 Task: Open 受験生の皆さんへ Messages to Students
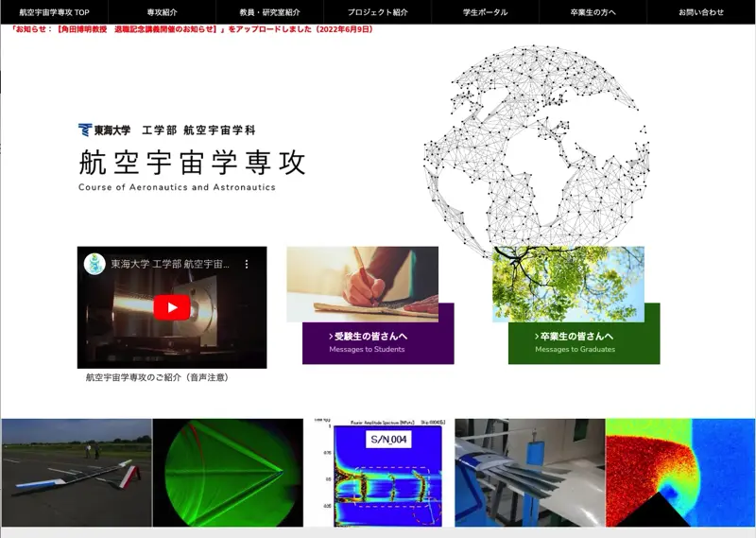[x=378, y=342]
